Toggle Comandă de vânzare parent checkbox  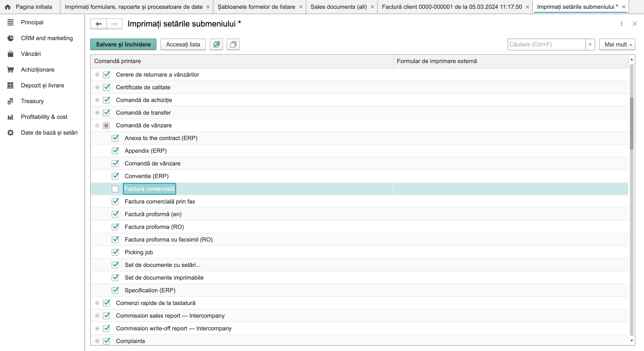[106, 125]
